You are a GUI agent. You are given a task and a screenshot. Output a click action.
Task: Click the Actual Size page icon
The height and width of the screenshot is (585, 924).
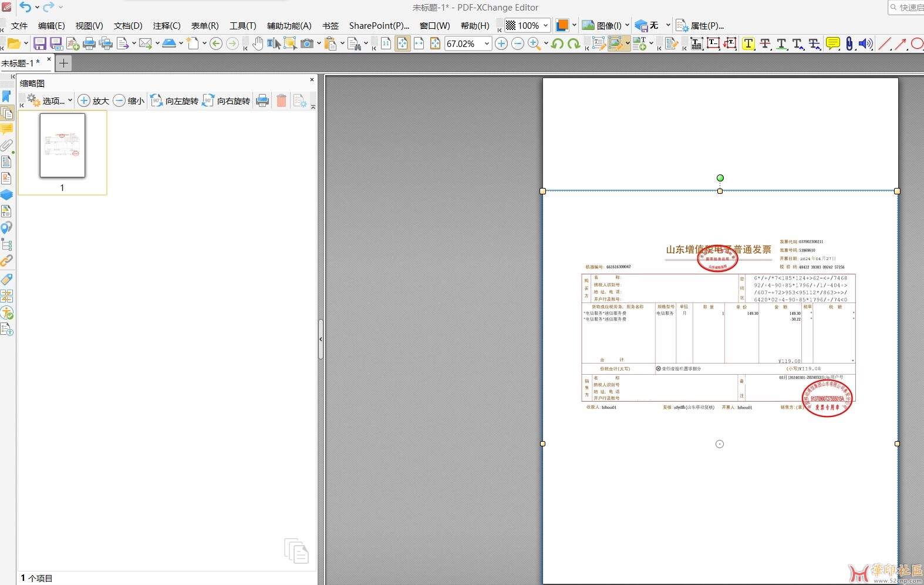pos(386,43)
